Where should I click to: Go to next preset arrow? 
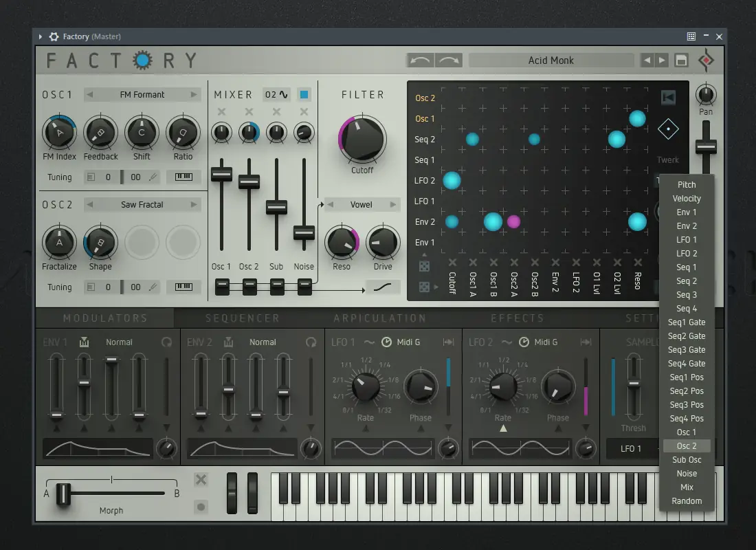pyautogui.click(x=662, y=60)
